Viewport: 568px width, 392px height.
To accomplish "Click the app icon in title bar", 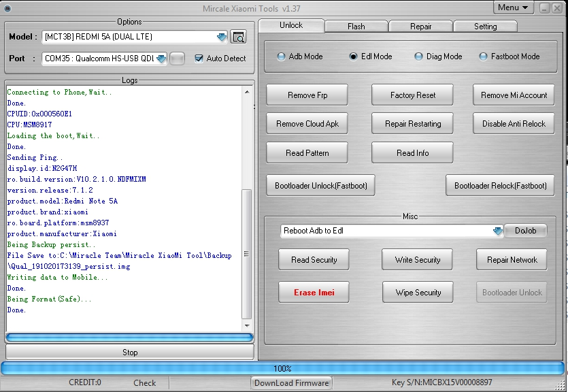I will click(7, 8).
